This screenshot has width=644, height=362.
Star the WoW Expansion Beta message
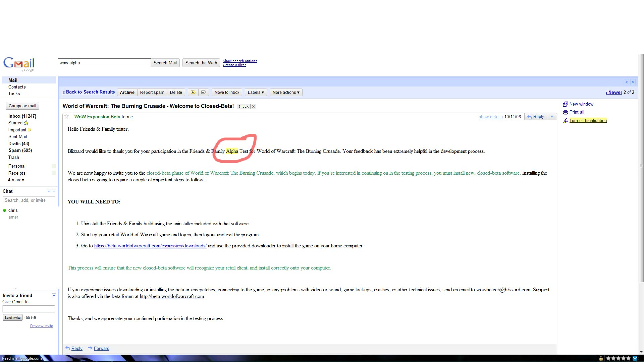pos(66,117)
